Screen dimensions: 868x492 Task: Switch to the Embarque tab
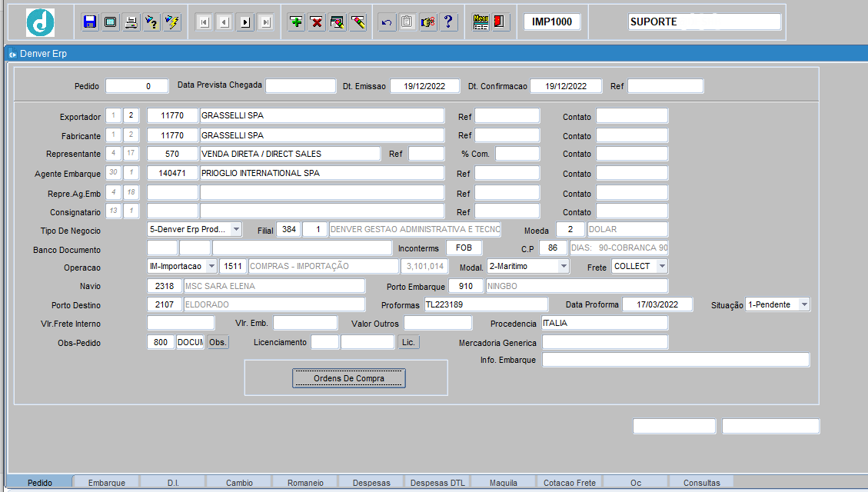click(107, 483)
